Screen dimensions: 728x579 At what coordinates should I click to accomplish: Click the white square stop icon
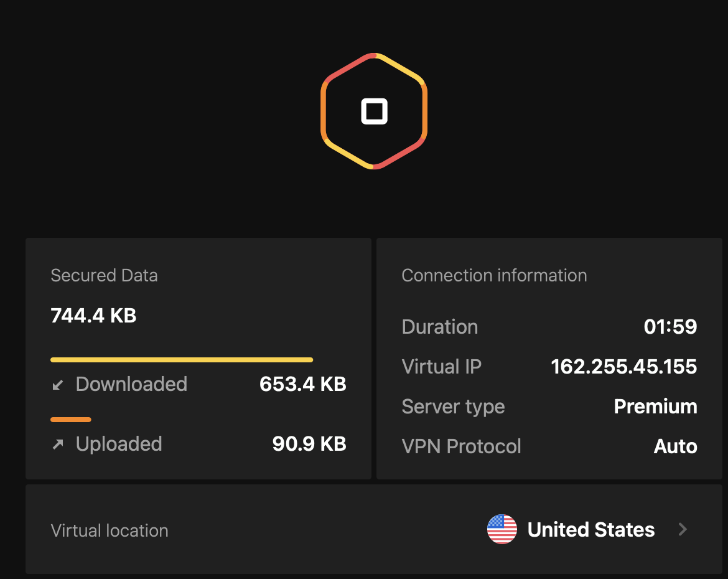(x=374, y=112)
